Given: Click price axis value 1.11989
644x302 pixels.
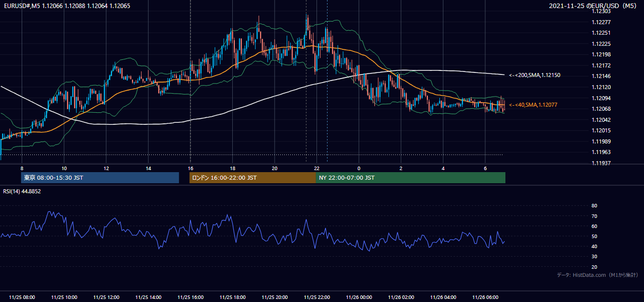Looking at the screenshot, I should click(x=601, y=141).
